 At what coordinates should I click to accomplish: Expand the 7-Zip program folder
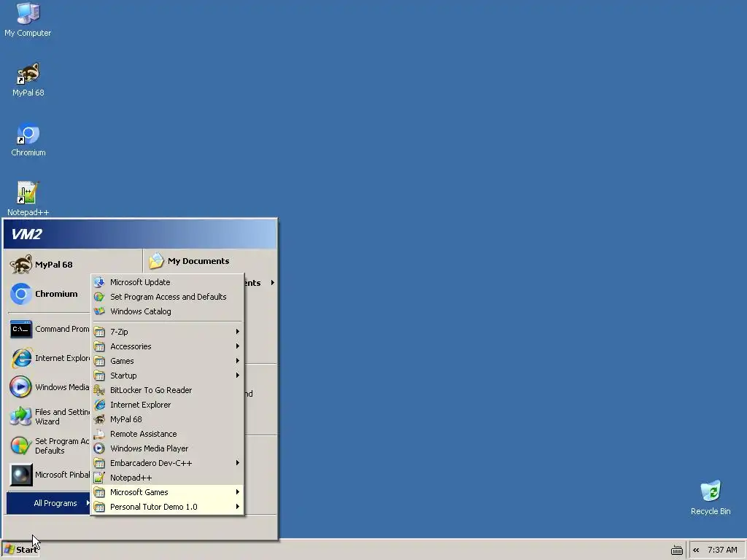(x=167, y=332)
